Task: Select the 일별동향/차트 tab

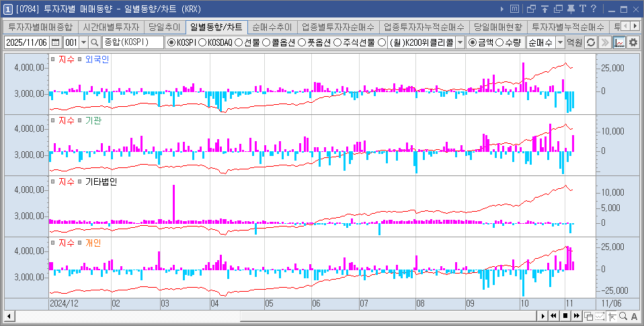Action: click(x=216, y=27)
